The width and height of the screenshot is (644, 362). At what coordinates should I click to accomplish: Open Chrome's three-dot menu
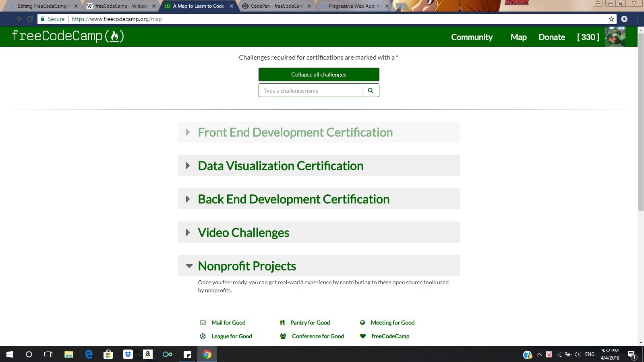(x=637, y=19)
